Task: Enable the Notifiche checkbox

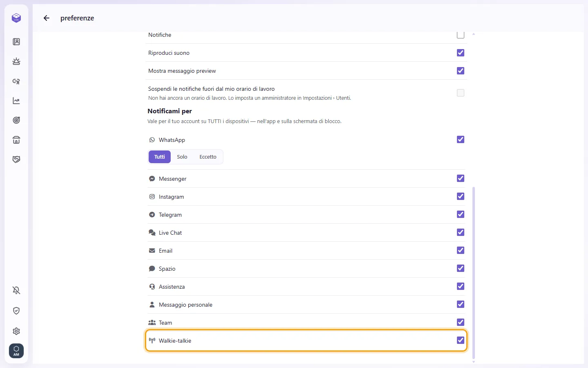Action: [x=461, y=35]
